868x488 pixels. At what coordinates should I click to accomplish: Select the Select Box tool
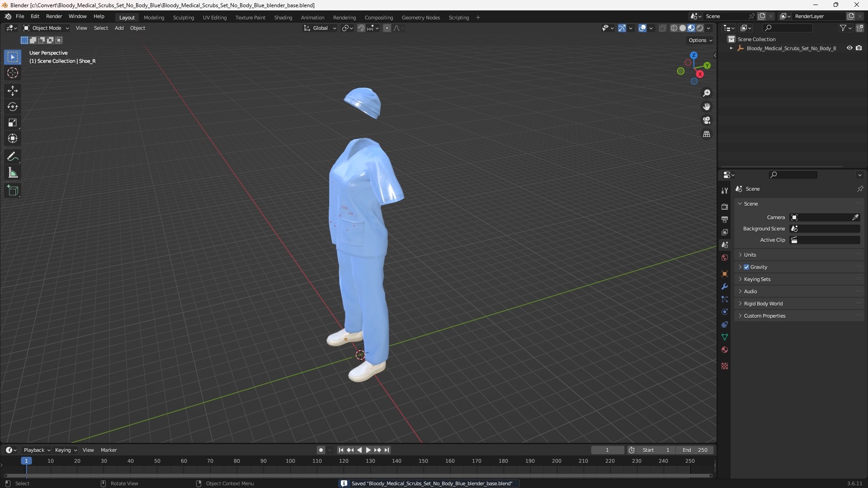13,57
